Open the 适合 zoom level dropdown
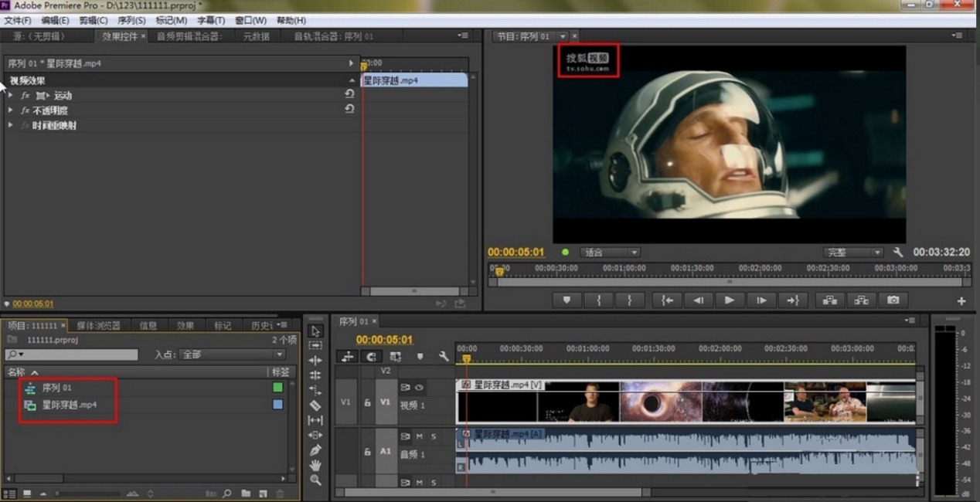 (611, 253)
